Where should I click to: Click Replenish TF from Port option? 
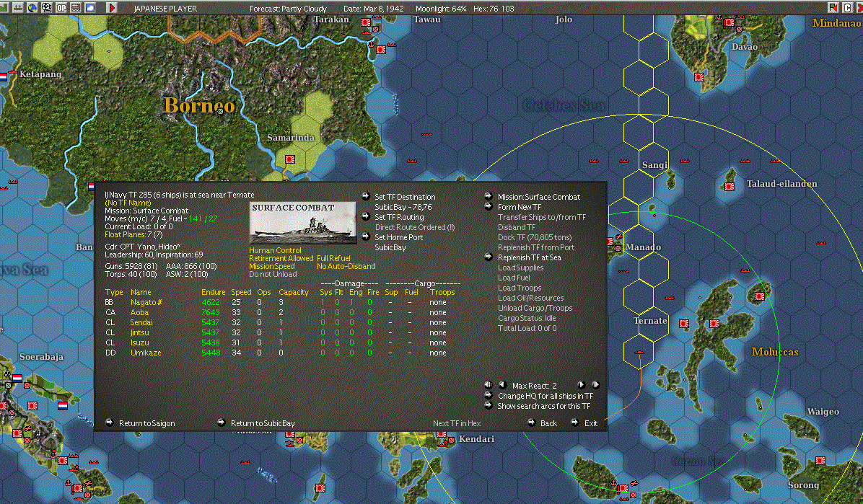(536, 247)
